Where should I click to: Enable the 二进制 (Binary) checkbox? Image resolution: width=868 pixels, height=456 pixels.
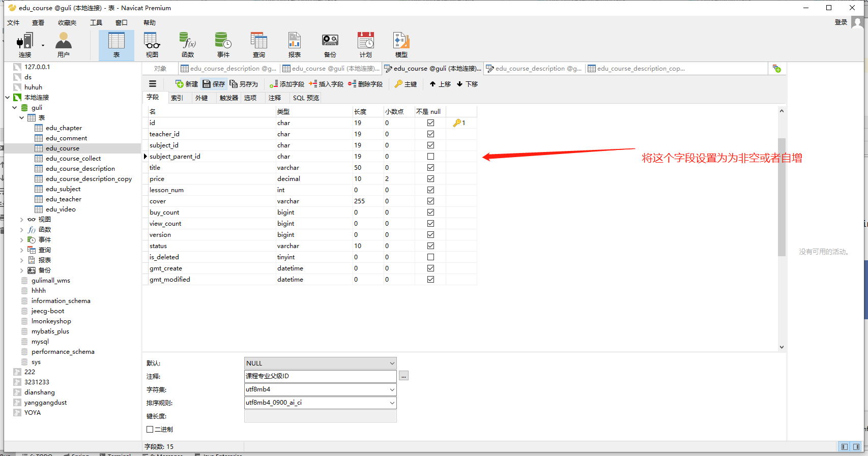pyautogui.click(x=150, y=429)
